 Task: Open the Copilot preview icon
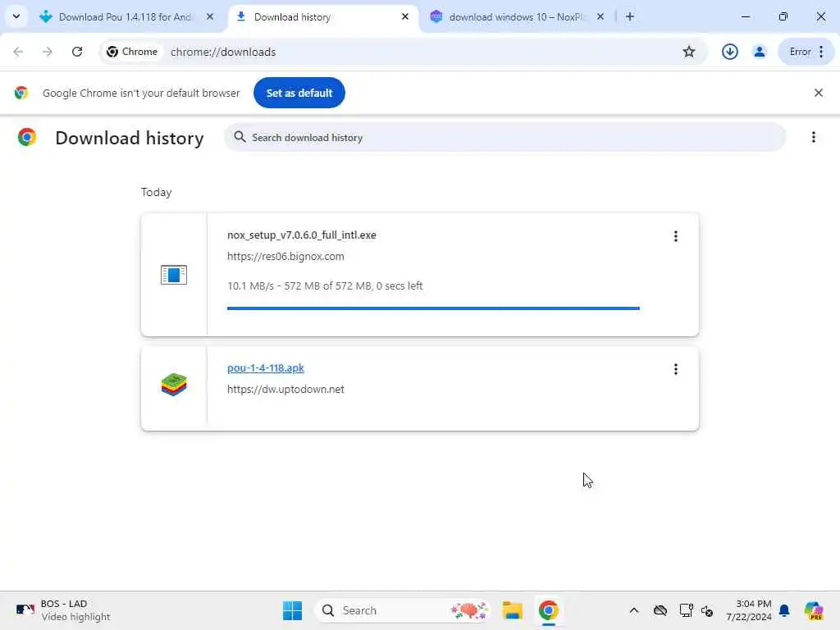(814, 610)
